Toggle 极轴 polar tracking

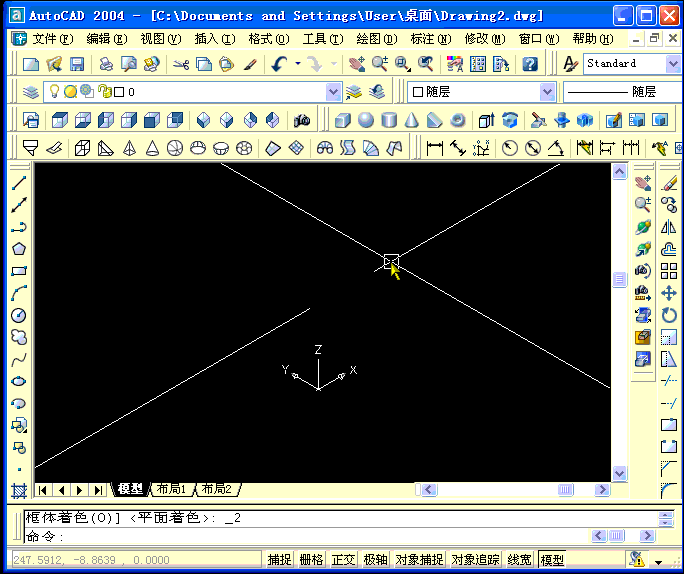pos(375,559)
